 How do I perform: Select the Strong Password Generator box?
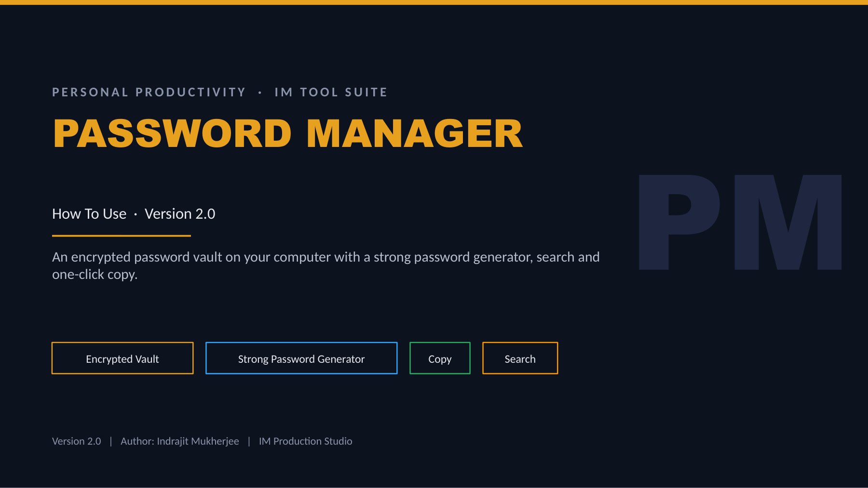pos(301,358)
